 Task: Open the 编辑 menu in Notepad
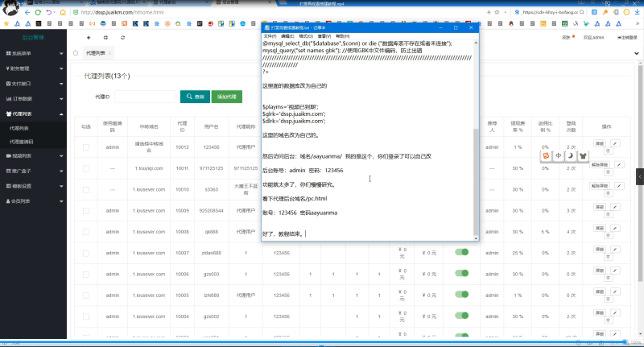287,36
